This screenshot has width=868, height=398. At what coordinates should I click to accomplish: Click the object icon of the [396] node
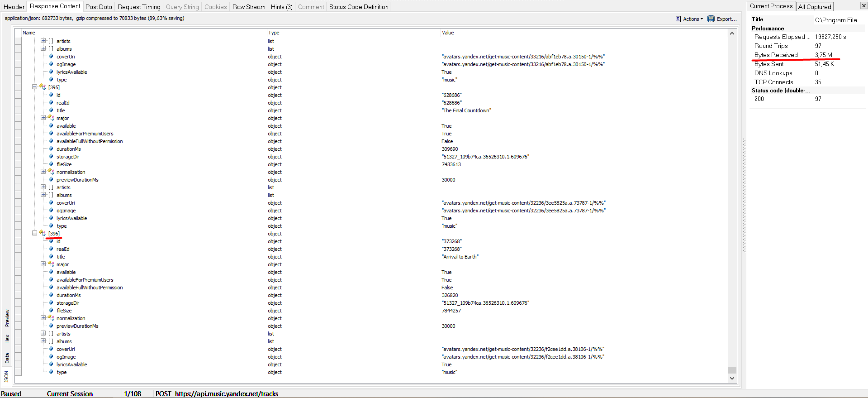click(43, 233)
